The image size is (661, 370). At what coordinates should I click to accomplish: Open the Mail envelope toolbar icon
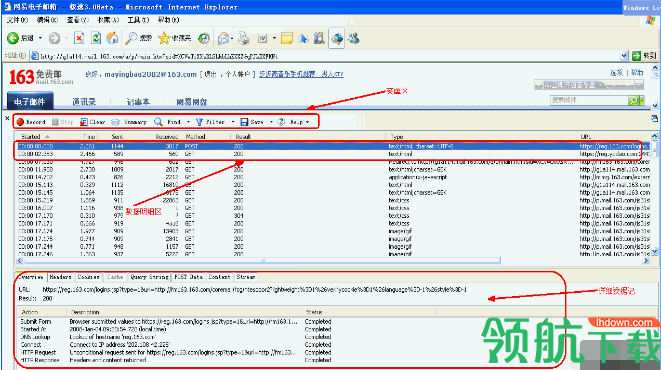[x=223, y=38]
